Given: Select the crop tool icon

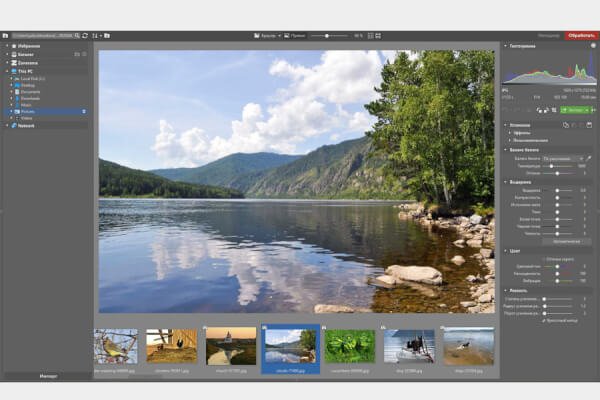Looking at the screenshot, I should [x=554, y=110].
